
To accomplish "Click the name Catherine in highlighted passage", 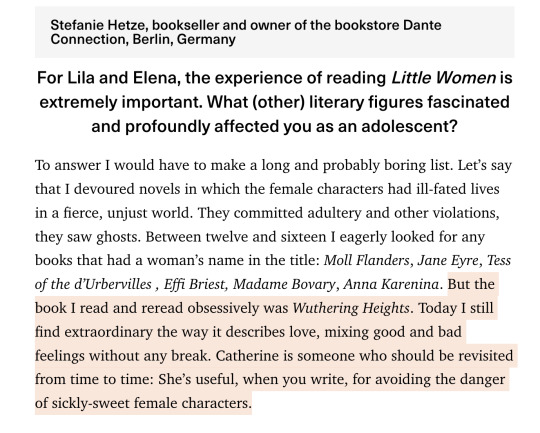I will point(247,355).
